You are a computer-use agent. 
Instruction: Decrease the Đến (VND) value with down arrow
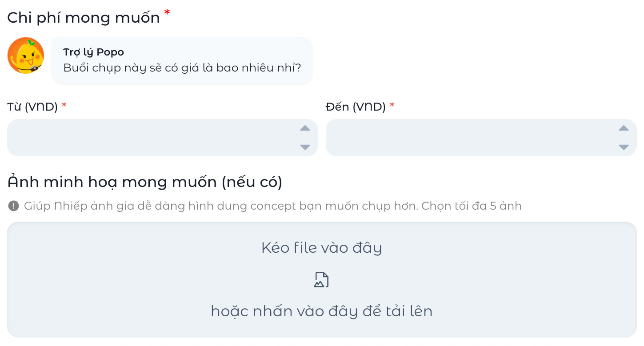[624, 147]
